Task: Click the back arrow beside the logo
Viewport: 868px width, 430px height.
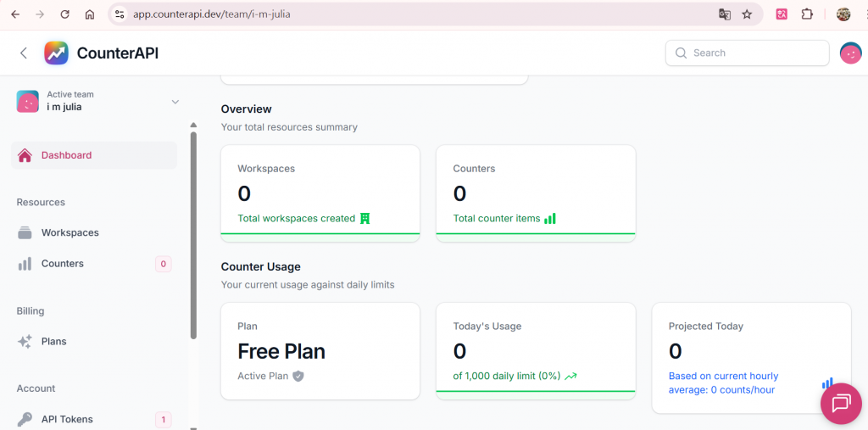Action: (24, 53)
